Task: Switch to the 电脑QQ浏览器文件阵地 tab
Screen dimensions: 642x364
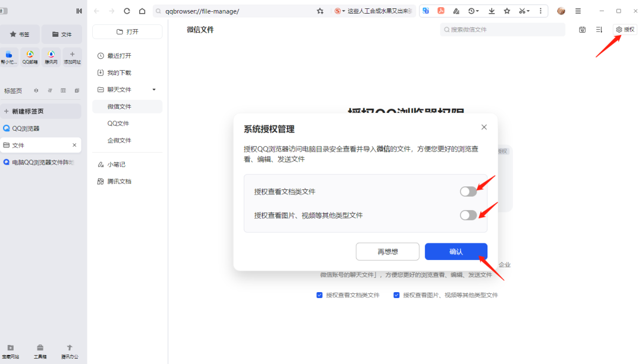Action: click(x=40, y=162)
